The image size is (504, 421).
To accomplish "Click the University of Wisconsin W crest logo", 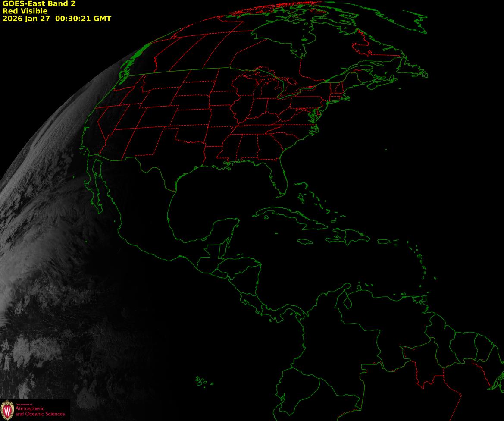I will pos(7,410).
